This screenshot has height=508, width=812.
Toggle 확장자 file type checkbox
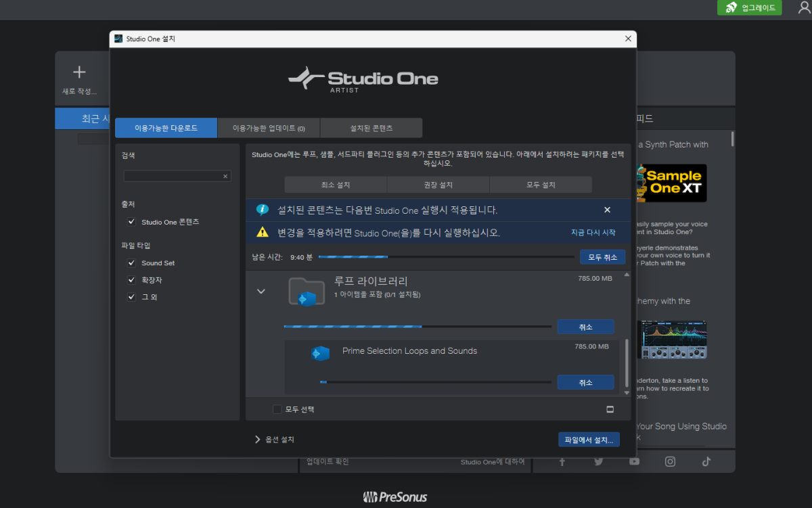[132, 280]
